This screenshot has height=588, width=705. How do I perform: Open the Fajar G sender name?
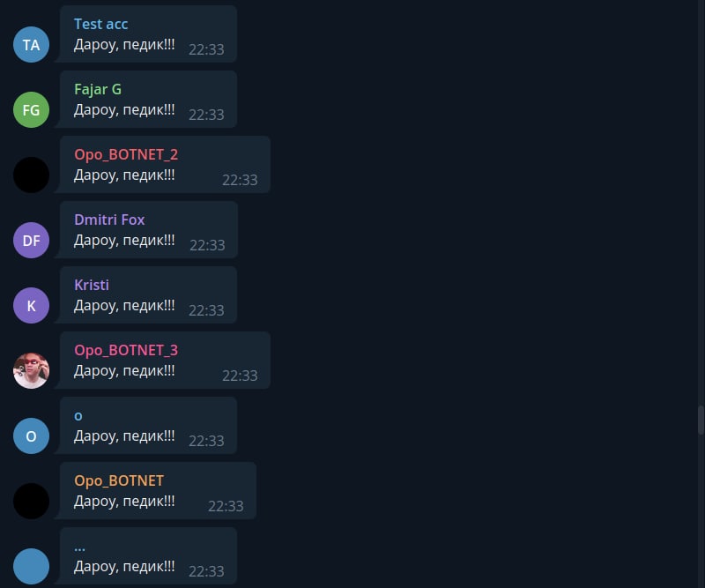(98, 89)
